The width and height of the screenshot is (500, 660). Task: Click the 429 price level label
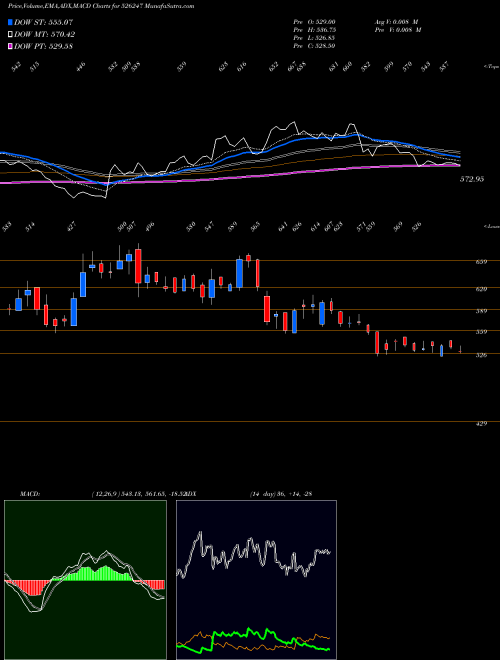click(x=481, y=424)
